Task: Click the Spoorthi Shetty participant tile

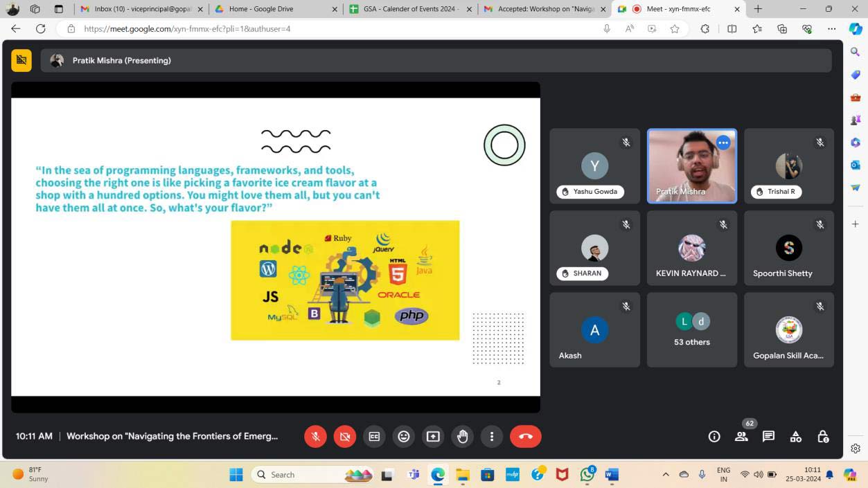Action: (x=789, y=248)
